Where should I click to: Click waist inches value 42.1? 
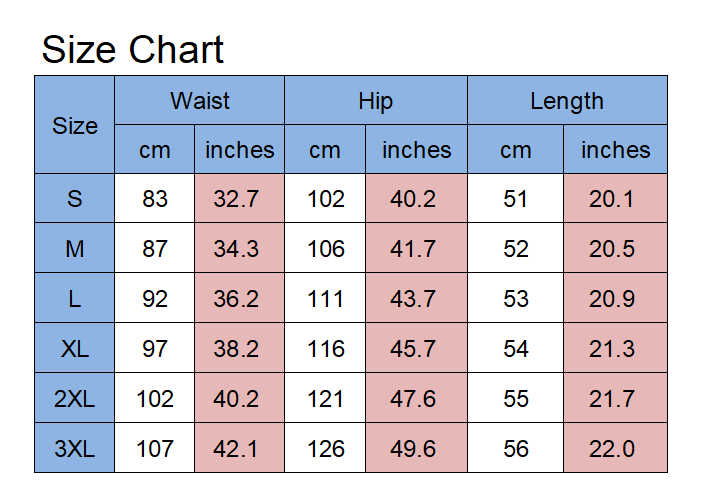[236, 449]
